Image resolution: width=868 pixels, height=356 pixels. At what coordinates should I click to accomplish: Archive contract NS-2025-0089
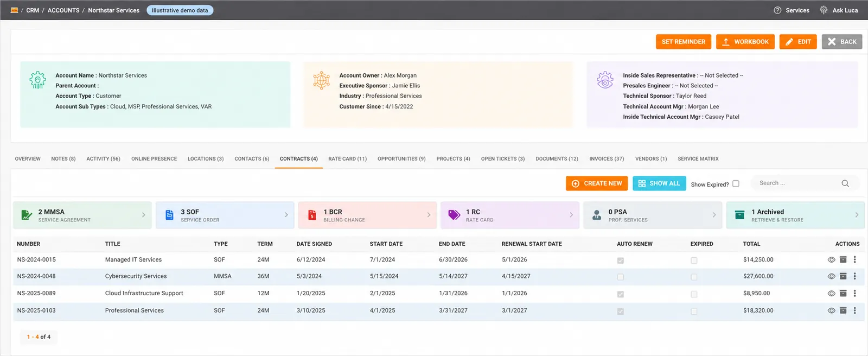pyautogui.click(x=843, y=294)
